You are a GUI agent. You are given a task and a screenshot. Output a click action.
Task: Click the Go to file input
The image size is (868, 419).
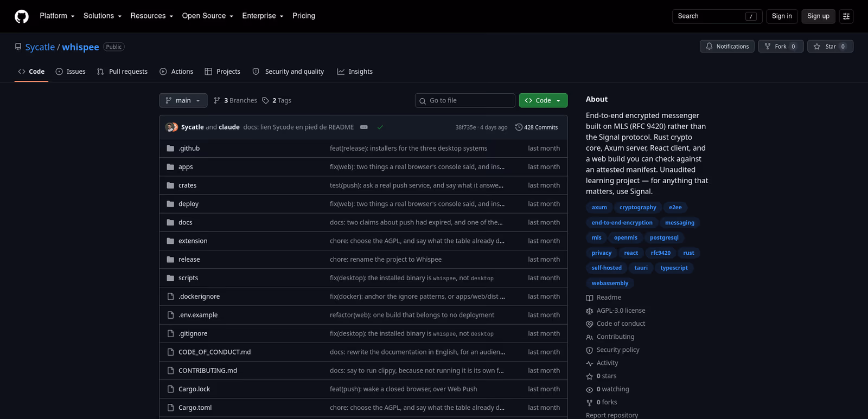pyautogui.click(x=465, y=101)
